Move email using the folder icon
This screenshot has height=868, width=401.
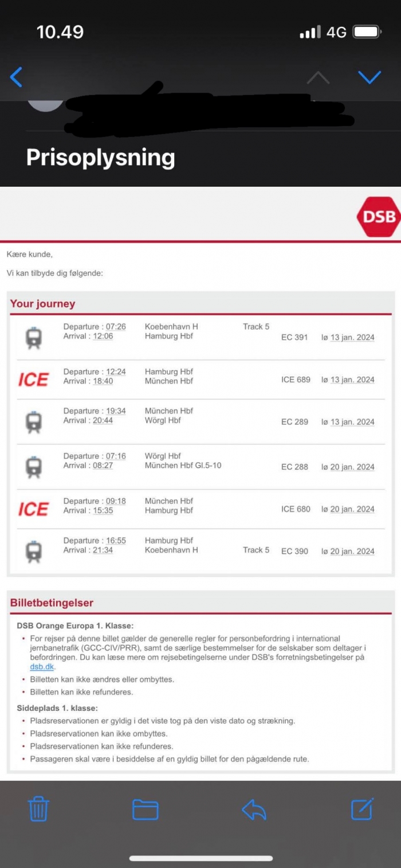[x=145, y=810]
